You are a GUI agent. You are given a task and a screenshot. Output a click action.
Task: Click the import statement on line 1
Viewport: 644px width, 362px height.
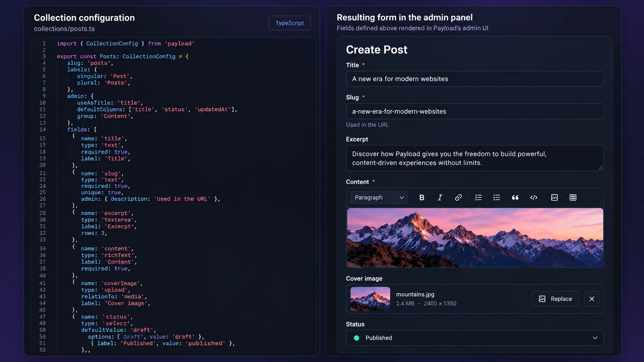click(126, 43)
